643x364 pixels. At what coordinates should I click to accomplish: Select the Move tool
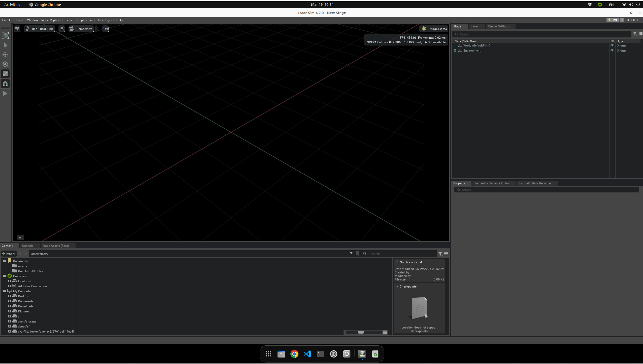click(x=5, y=55)
